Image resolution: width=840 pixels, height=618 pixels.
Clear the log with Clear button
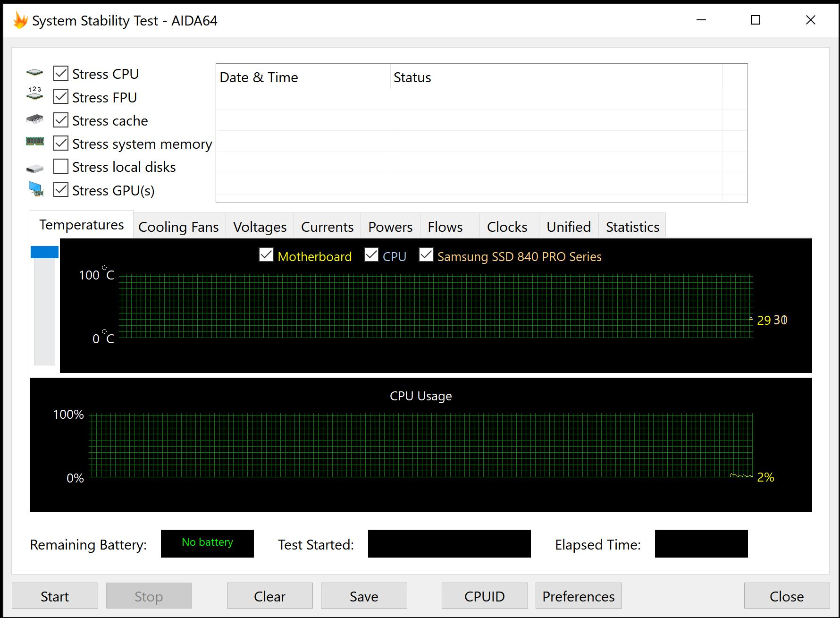(x=270, y=596)
